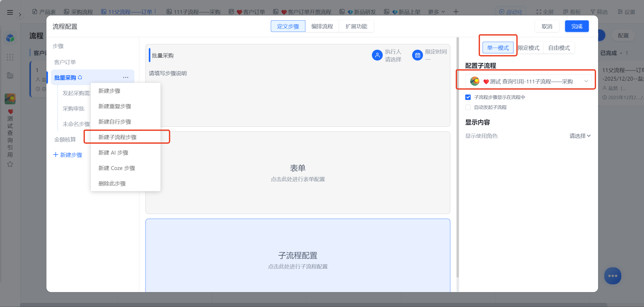Switch to 定义步骤 tab
Viewport: 644px width, 307px height.
[x=288, y=26]
